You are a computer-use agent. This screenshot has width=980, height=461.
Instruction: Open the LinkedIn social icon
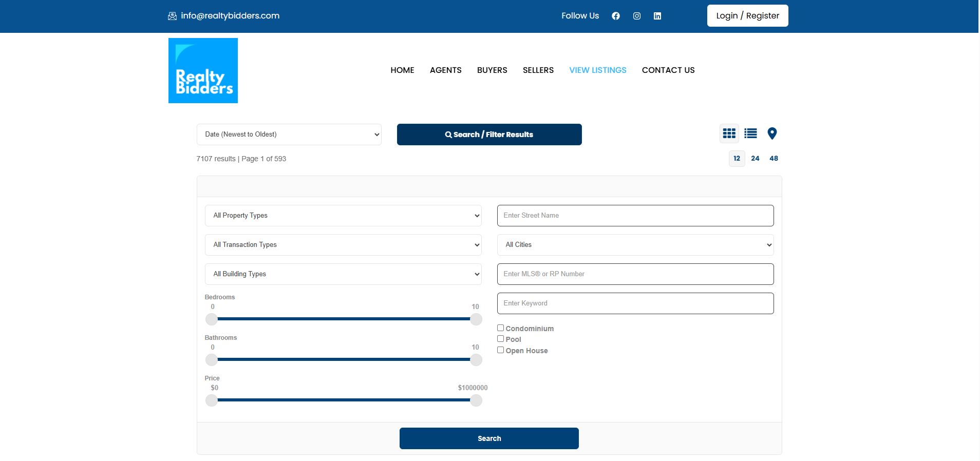(x=657, y=16)
